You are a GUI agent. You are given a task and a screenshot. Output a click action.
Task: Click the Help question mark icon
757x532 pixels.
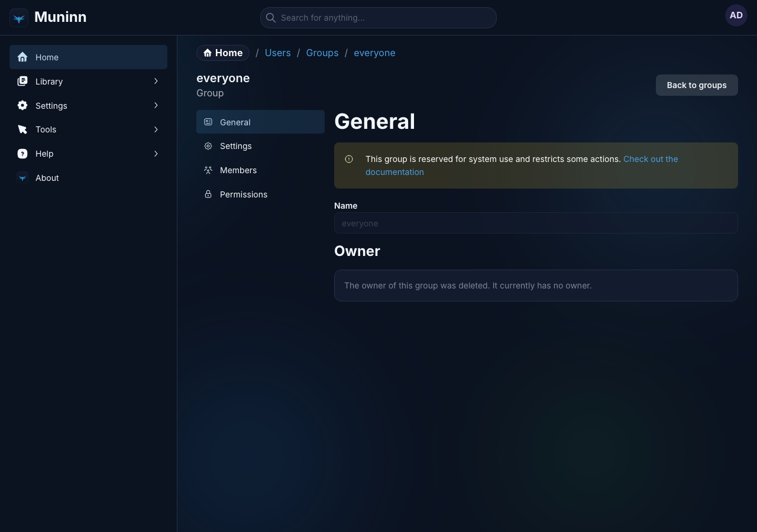pos(22,154)
